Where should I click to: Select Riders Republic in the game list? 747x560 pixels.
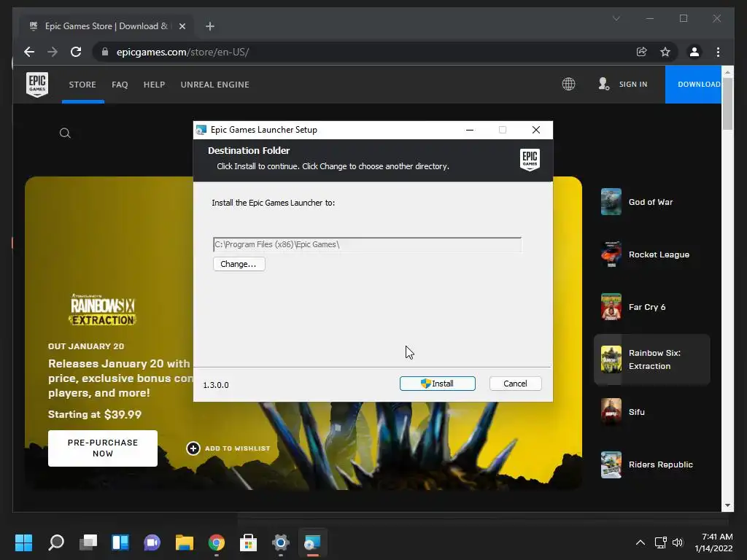[x=651, y=464]
